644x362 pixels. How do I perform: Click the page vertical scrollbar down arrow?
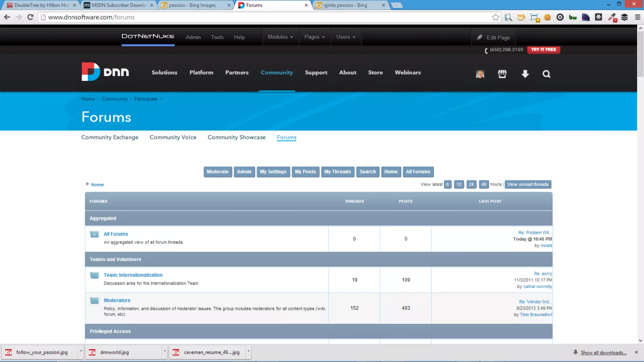click(x=641, y=341)
